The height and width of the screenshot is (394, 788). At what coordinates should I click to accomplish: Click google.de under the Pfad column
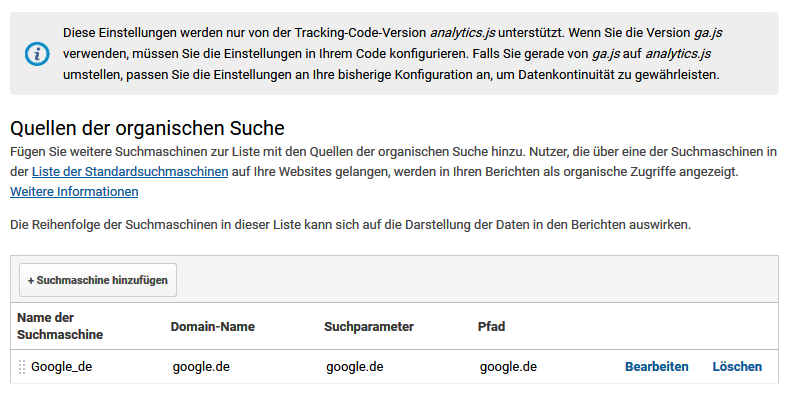point(508,367)
